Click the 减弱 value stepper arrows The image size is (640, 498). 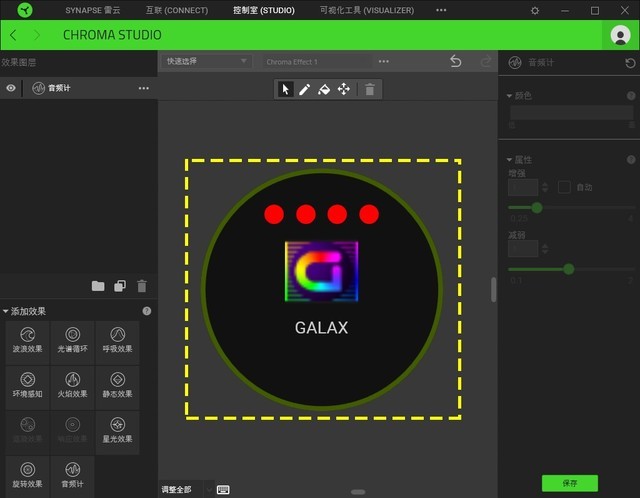545,249
